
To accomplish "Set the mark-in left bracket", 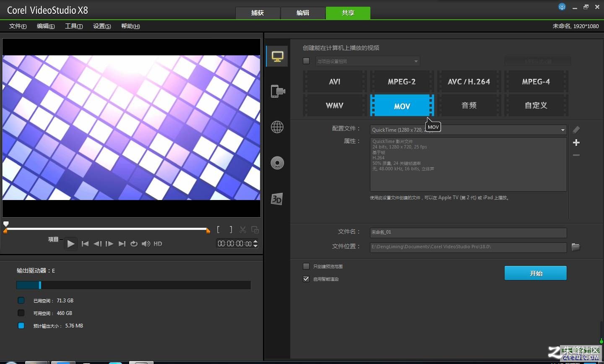I will (x=218, y=229).
